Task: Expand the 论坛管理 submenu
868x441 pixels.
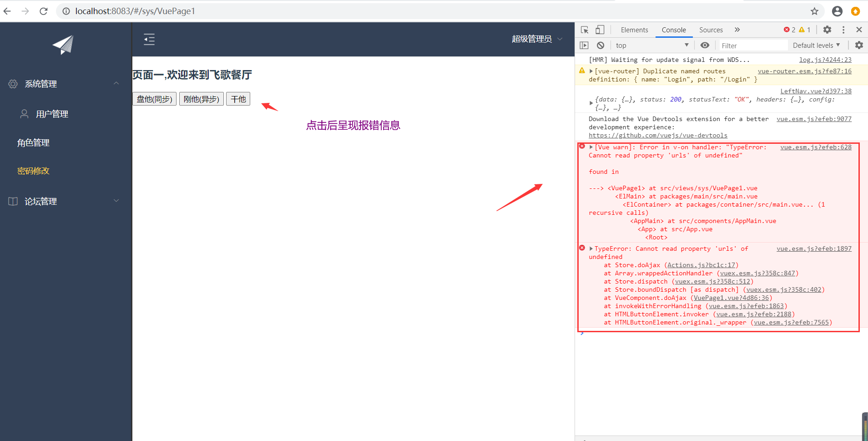Action: [116, 201]
